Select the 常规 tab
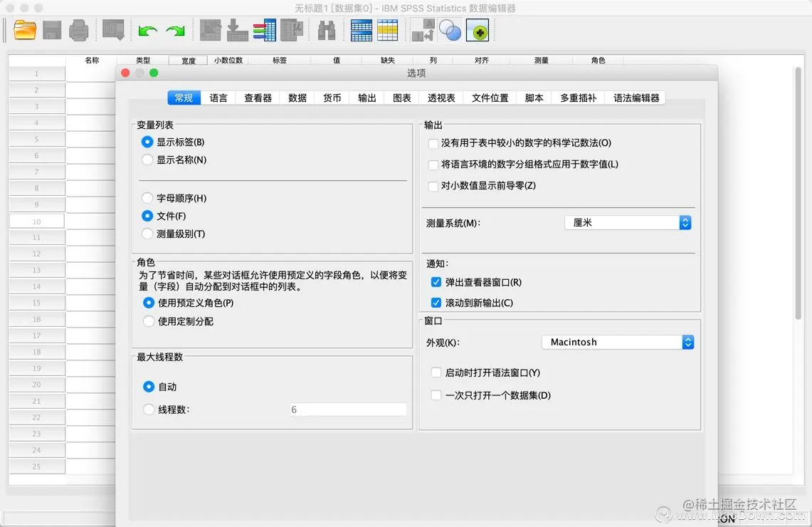Image resolution: width=812 pixels, height=527 pixels. (x=184, y=98)
